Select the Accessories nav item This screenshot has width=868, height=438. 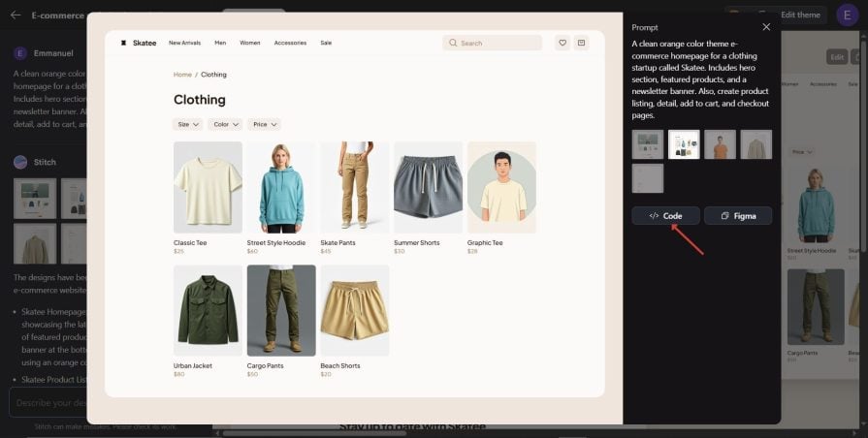pyautogui.click(x=290, y=43)
